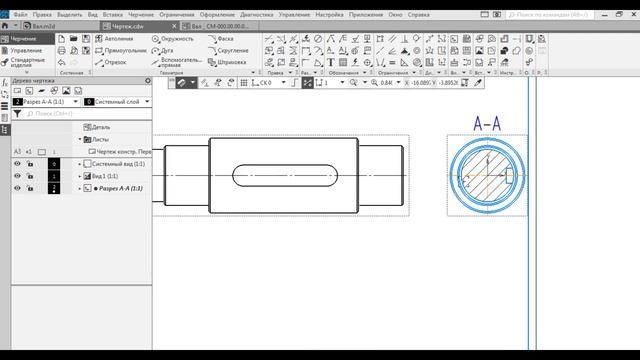Save the current drawing
This screenshot has height=360, width=640.
point(86,39)
